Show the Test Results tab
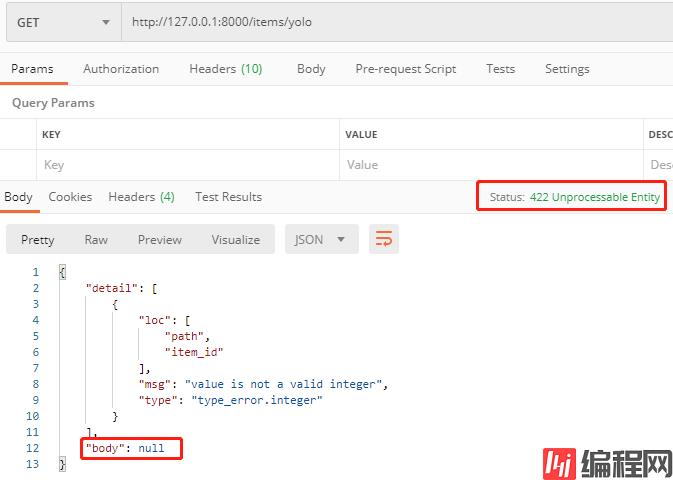The height and width of the screenshot is (480, 673). click(228, 197)
